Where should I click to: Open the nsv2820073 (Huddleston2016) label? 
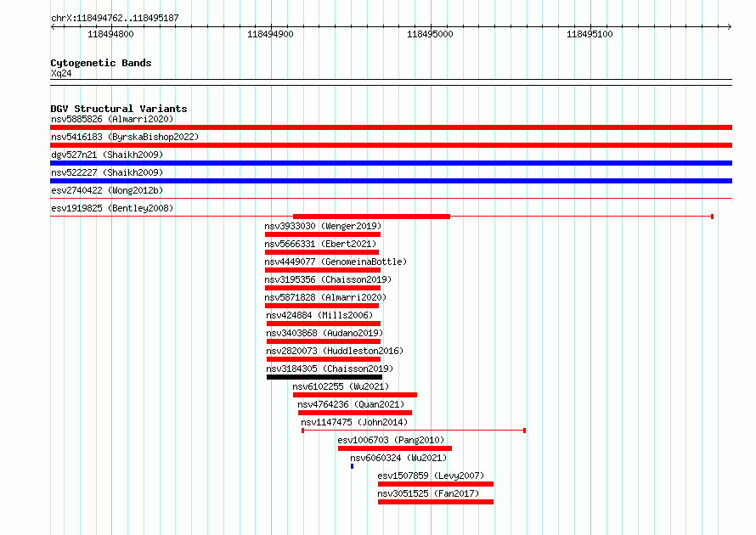click(335, 351)
